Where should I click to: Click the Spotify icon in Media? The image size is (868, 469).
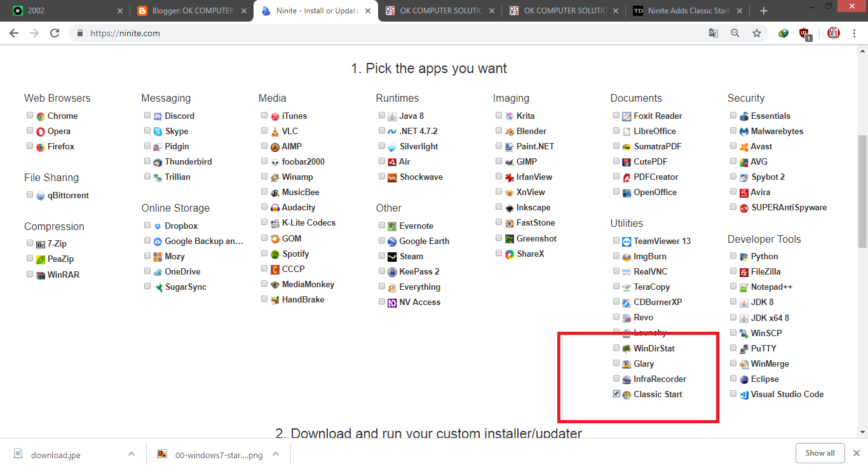pyautogui.click(x=275, y=254)
